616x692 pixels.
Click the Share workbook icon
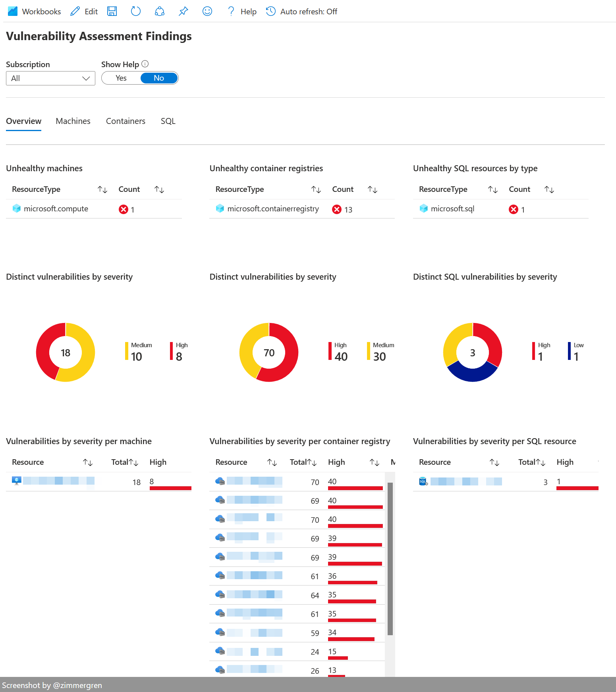[x=160, y=12]
